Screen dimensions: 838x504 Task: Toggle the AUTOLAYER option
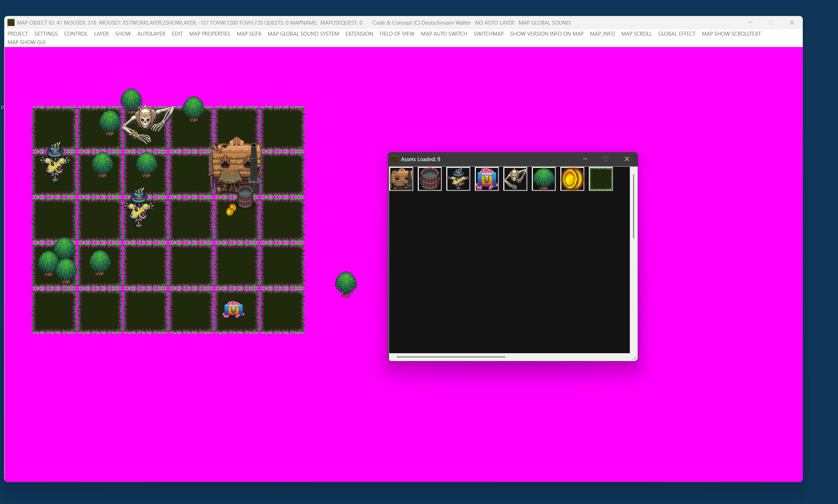151,34
